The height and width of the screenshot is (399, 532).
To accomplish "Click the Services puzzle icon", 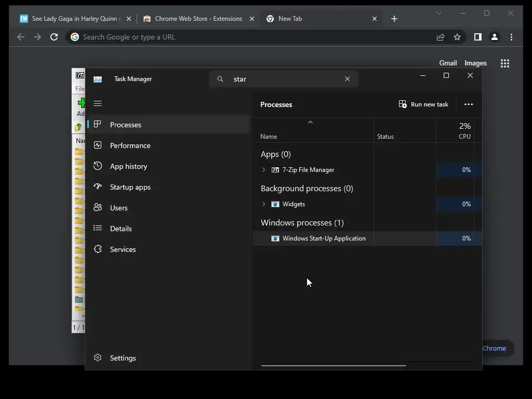I will tap(98, 249).
